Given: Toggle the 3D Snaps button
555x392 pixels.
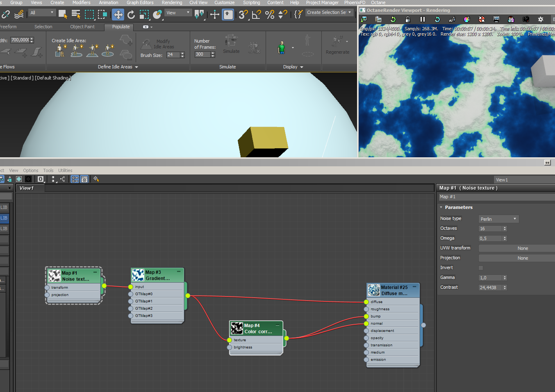Looking at the screenshot, I should click(243, 14).
